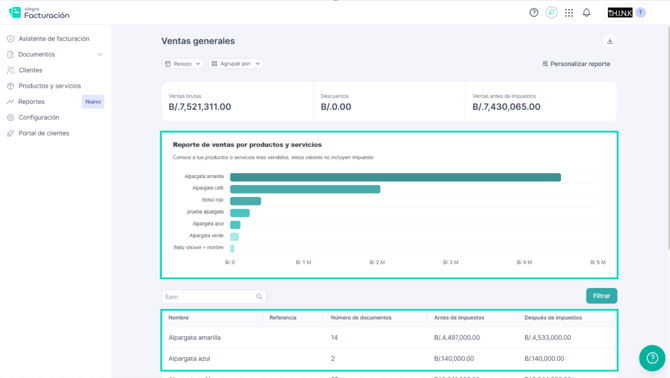Click the Filtrar button
670x378 pixels.
click(602, 296)
